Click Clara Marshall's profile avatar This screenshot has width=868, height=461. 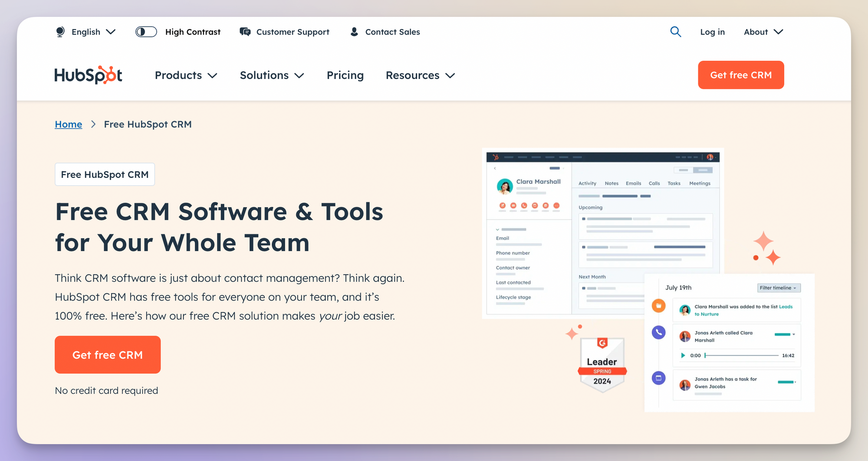point(505,186)
